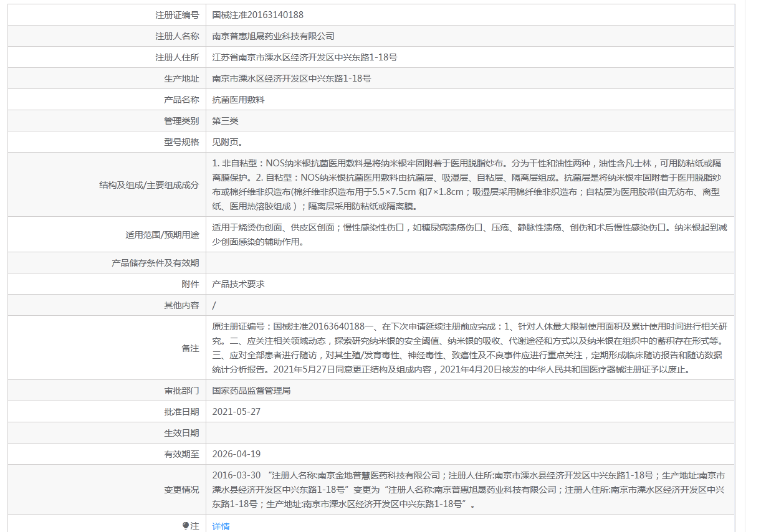Click the 审批部门 label
The width and height of the screenshot is (761, 532).
click(x=181, y=391)
